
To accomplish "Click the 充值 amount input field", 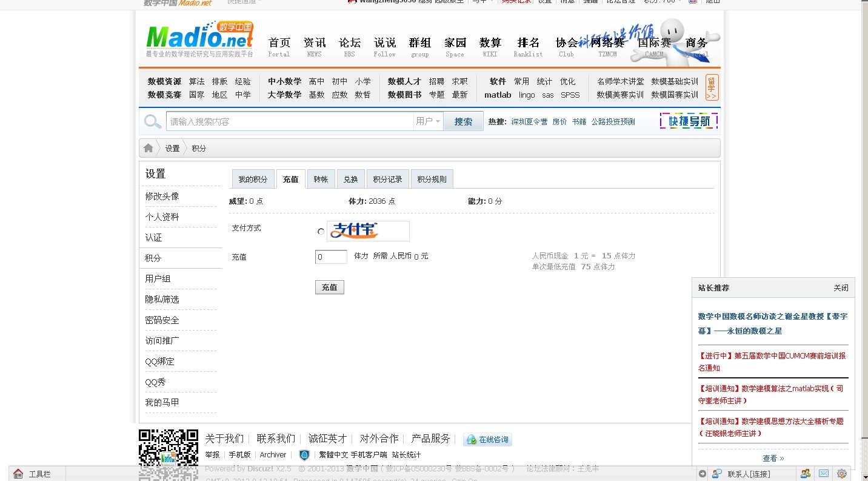I will coord(331,257).
